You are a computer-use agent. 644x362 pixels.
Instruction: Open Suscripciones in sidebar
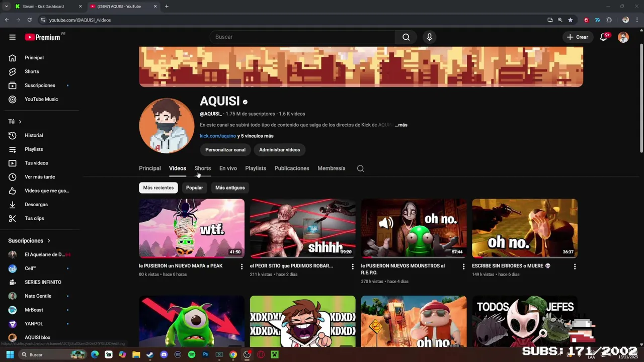point(40,85)
